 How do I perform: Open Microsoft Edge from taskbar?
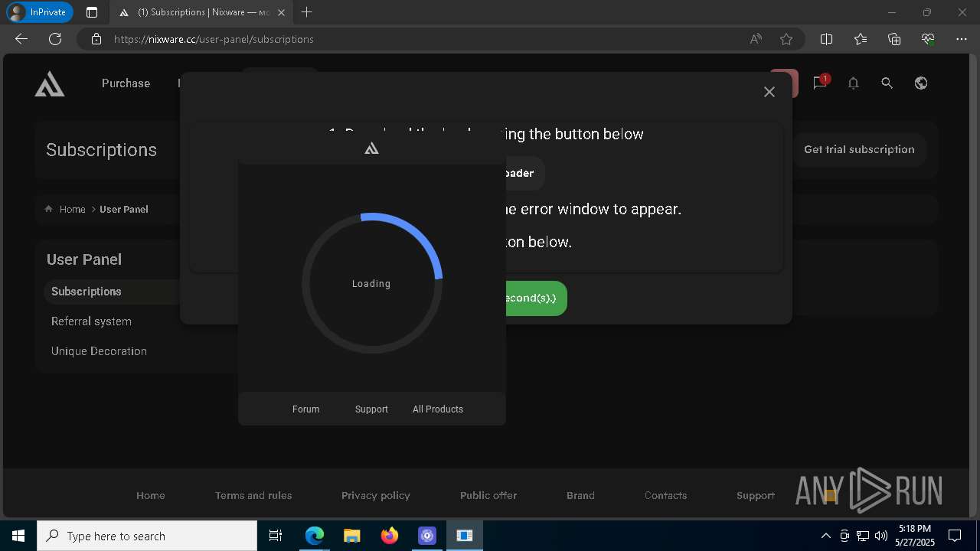(x=315, y=536)
